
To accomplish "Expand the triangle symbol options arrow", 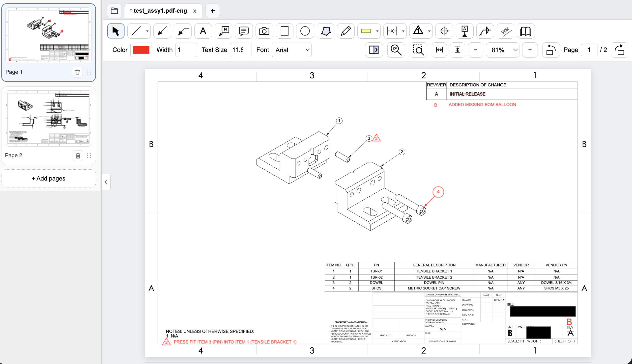I will pyautogui.click(x=429, y=31).
